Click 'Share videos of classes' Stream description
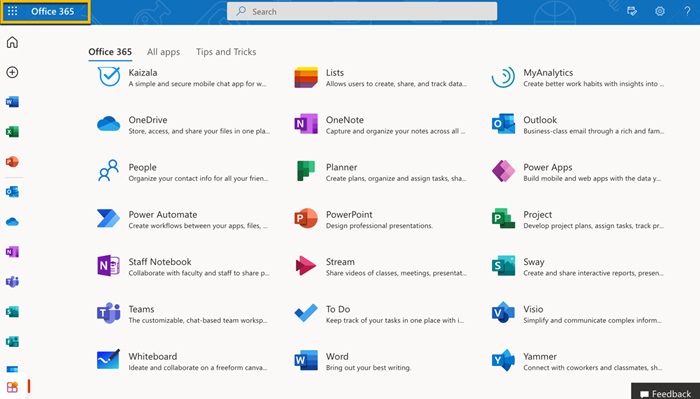The image size is (700, 399). point(396,273)
